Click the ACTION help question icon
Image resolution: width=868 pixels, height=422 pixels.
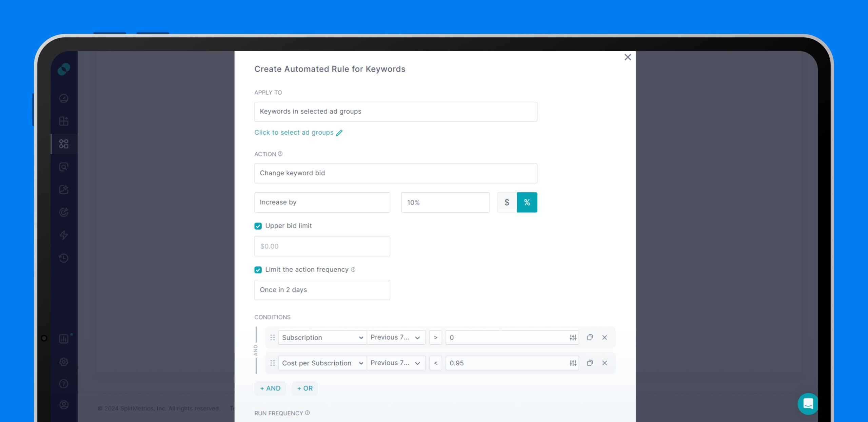280,154
